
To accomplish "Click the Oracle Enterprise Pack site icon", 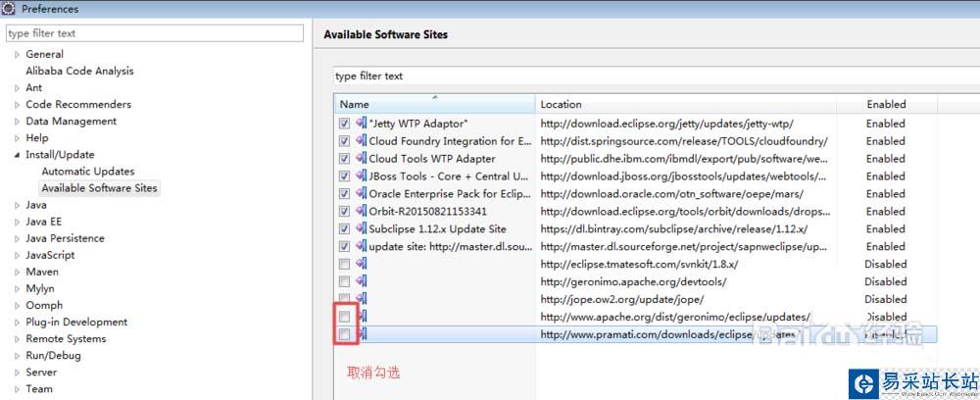I will pos(361,194).
